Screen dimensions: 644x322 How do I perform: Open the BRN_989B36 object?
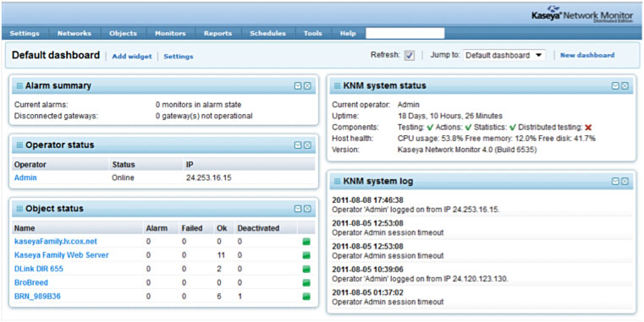point(37,296)
